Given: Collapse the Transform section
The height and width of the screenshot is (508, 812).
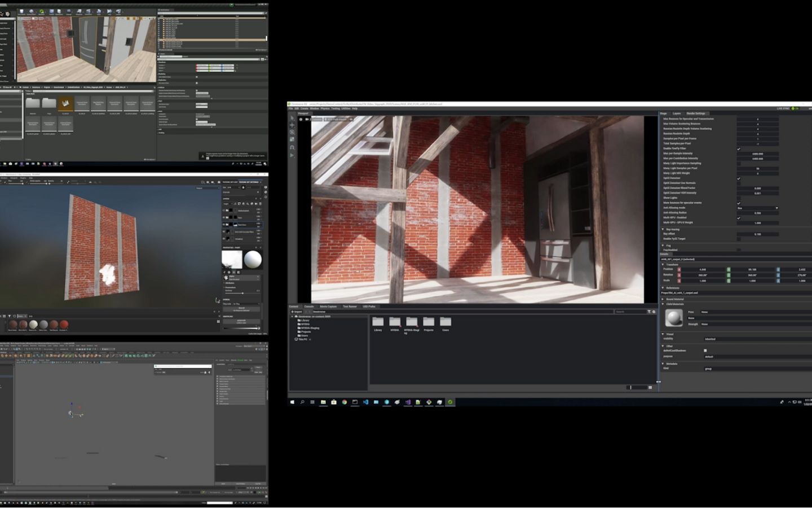Looking at the screenshot, I should pyautogui.click(x=663, y=265).
